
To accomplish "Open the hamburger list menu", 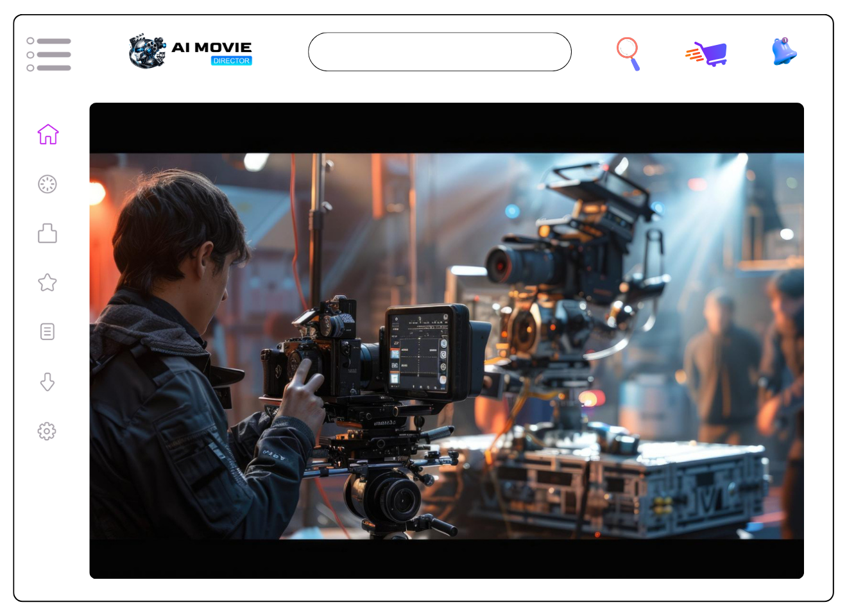I will 49,54.
